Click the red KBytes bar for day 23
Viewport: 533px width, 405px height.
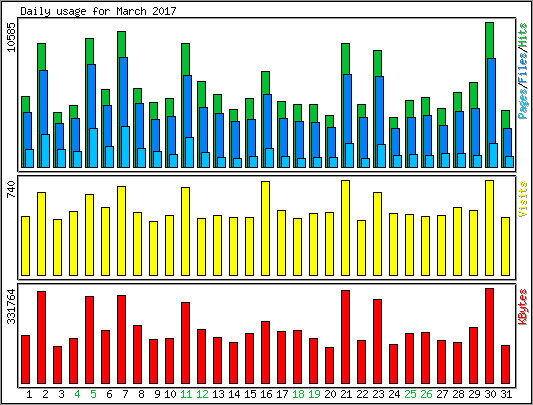coord(377,341)
